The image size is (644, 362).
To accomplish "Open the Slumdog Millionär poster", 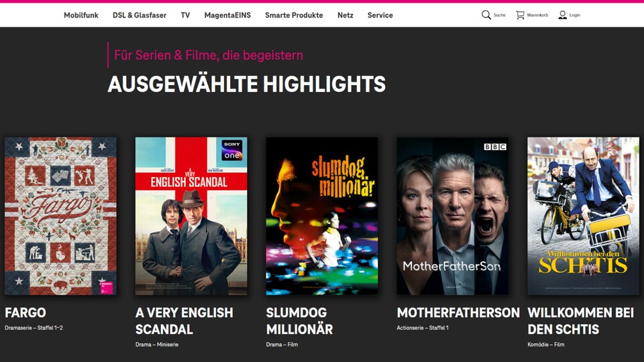I will coord(322,216).
